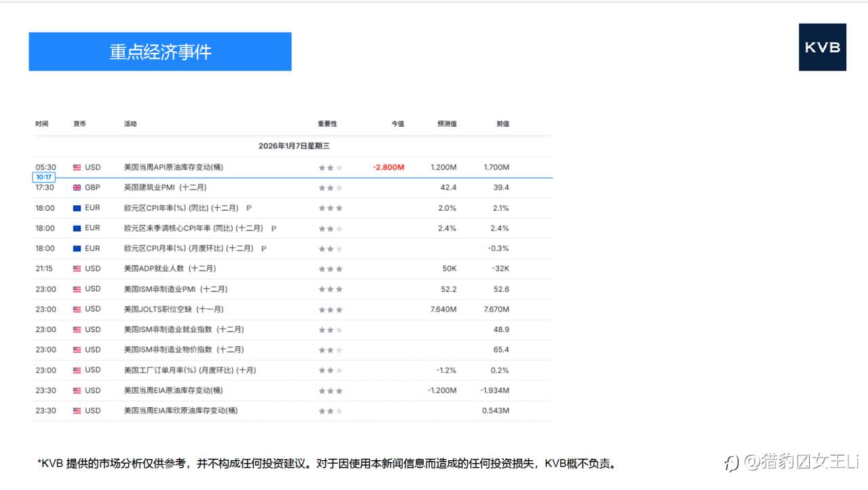Select the 货币 column header
This screenshot has height=490, width=868.
pos(79,123)
